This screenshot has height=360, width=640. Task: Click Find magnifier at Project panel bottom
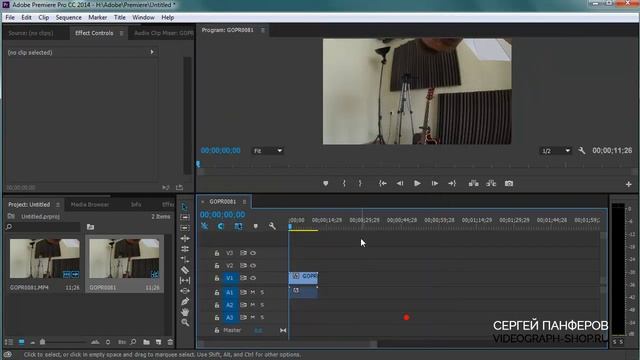(x=133, y=342)
